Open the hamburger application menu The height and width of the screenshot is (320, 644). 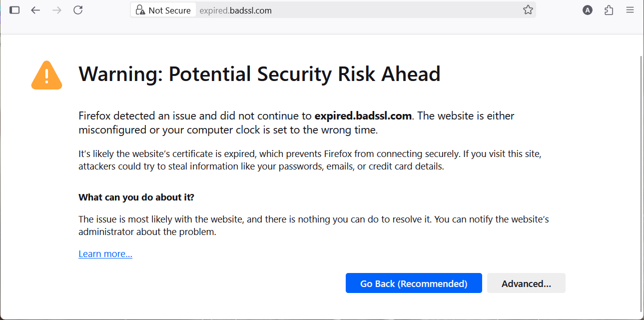click(630, 10)
